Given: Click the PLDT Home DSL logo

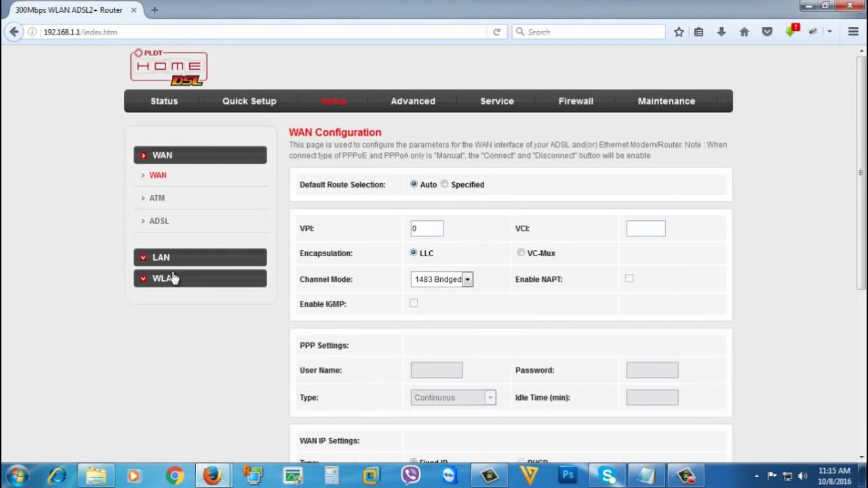Looking at the screenshot, I should click(169, 67).
